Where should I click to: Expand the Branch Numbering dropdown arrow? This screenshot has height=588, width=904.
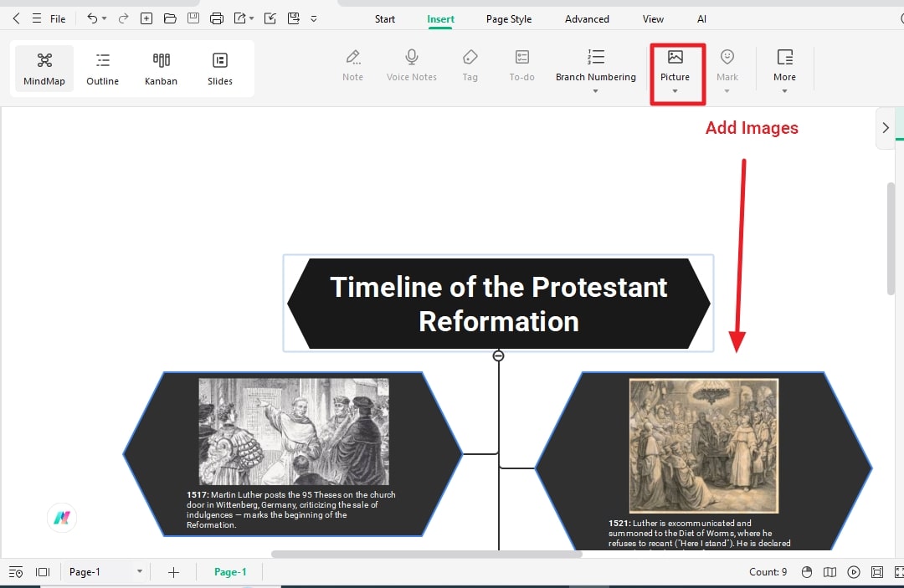coord(596,91)
